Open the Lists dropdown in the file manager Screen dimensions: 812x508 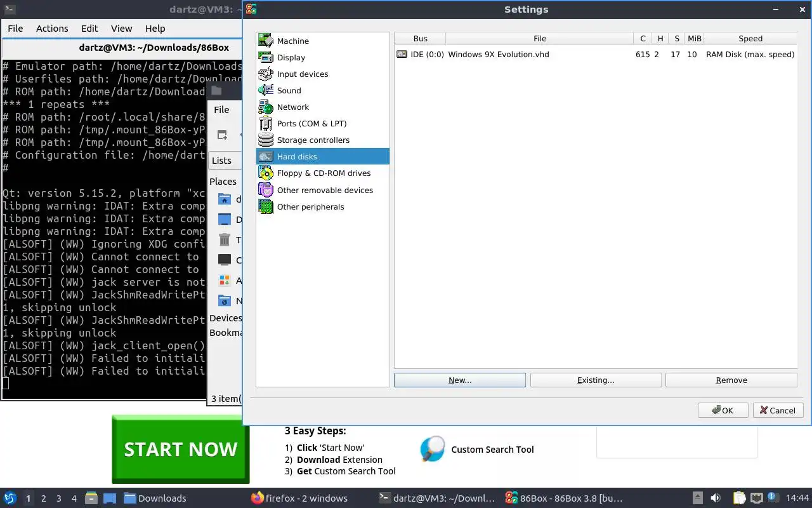225,160
